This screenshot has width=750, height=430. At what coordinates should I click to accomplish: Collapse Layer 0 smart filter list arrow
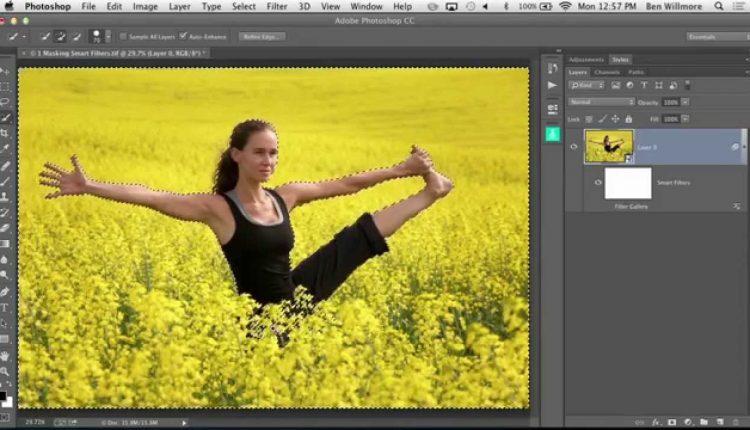point(744,147)
